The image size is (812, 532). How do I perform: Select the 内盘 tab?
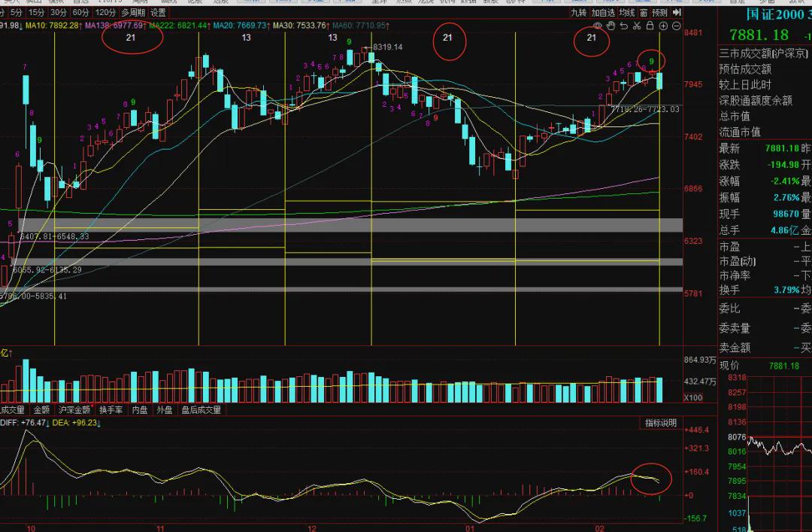[140, 409]
